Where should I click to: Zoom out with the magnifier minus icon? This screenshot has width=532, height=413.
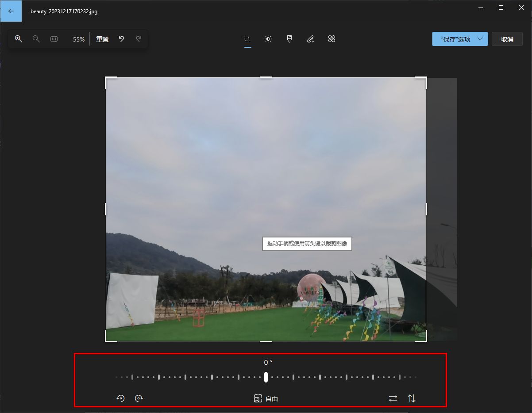tap(36, 39)
